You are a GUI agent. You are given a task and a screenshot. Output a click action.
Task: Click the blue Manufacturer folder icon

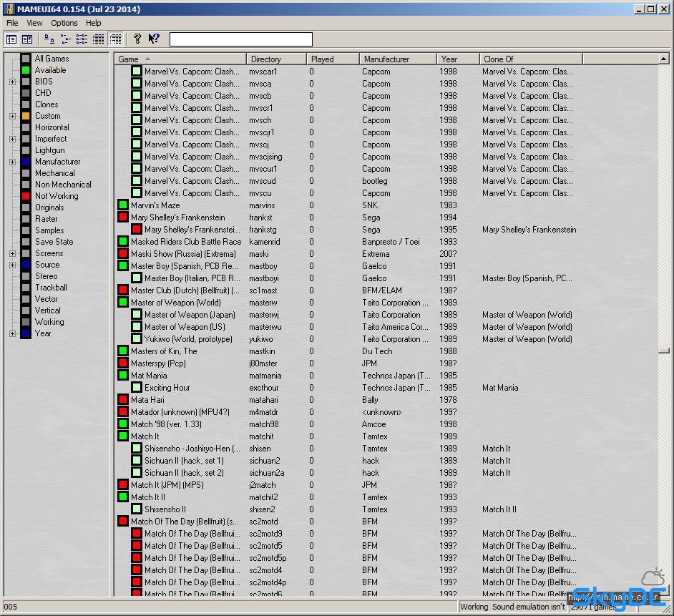coord(26,162)
